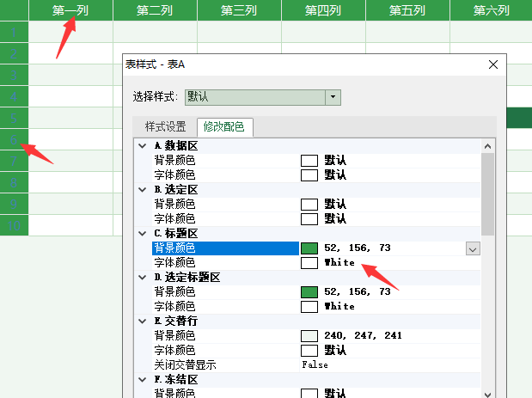Click green swatch of 标题区 背景颜色

pos(309,248)
